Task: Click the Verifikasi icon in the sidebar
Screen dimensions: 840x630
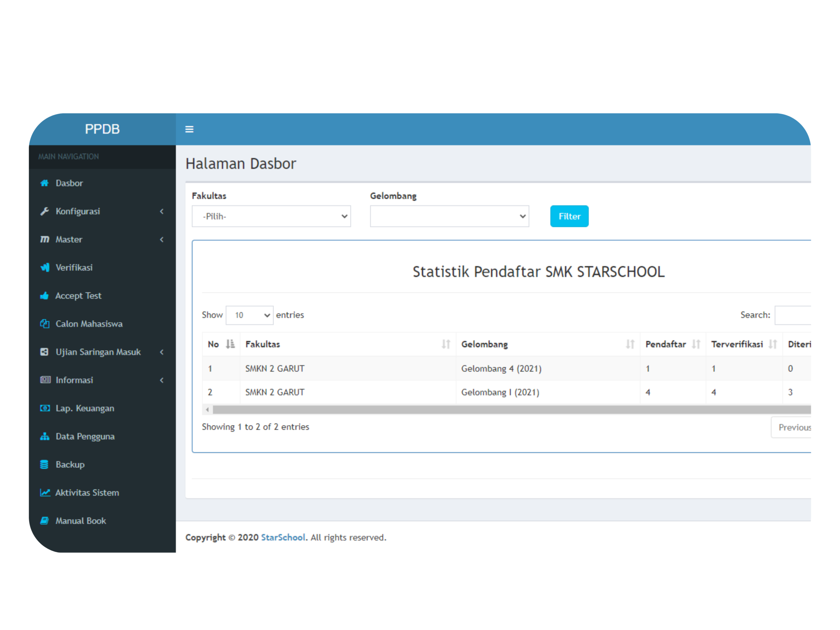Action: click(44, 267)
